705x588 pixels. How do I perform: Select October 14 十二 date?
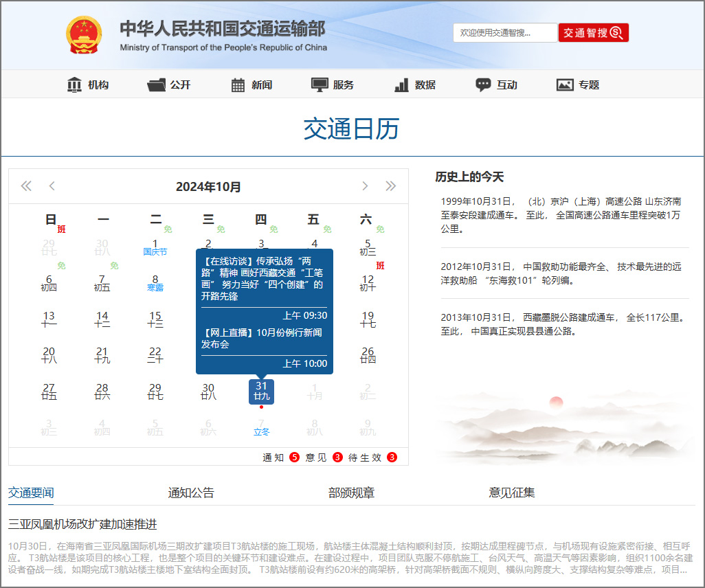click(102, 319)
